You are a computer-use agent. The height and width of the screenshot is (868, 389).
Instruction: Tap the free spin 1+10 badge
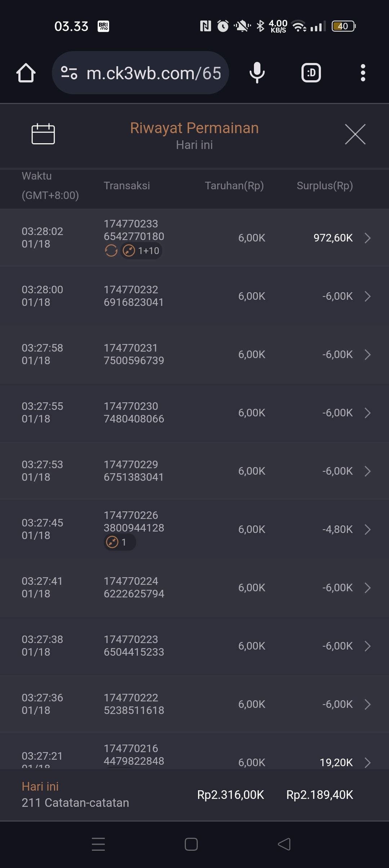[x=142, y=251]
